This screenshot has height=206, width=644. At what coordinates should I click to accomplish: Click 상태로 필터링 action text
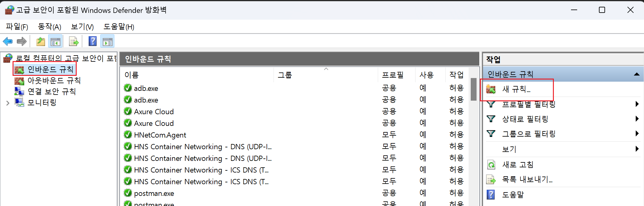coord(525,119)
